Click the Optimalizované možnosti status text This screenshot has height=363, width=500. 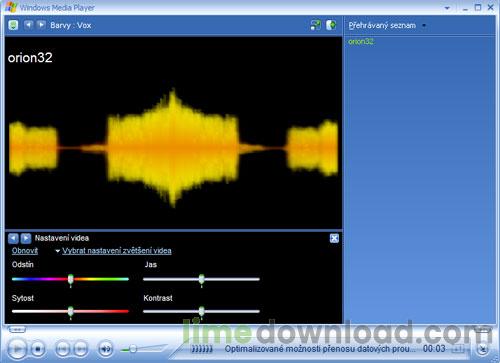[320, 349]
